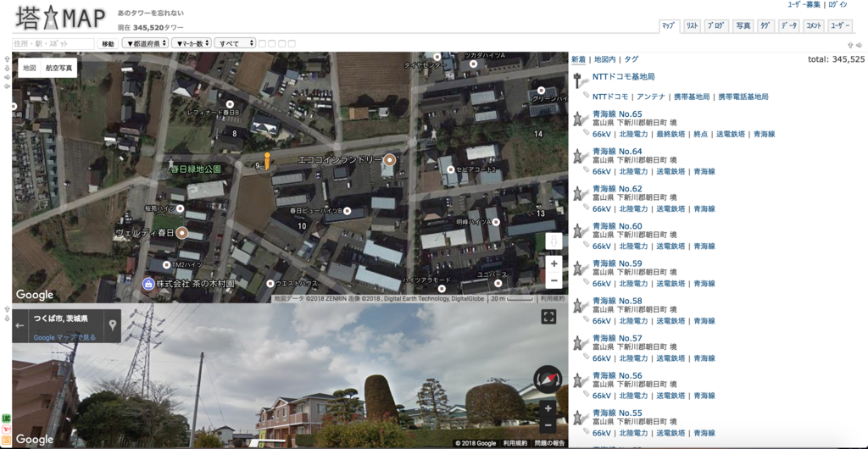Click the tower icon beside 青海線 No.64
The height and width of the screenshot is (449, 868).
coord(580,156)
